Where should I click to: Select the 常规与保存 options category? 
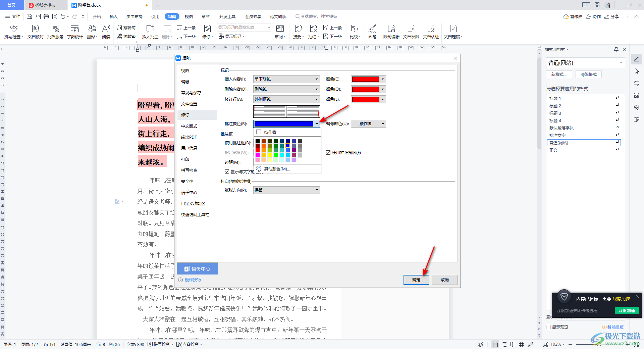(197, 93)
